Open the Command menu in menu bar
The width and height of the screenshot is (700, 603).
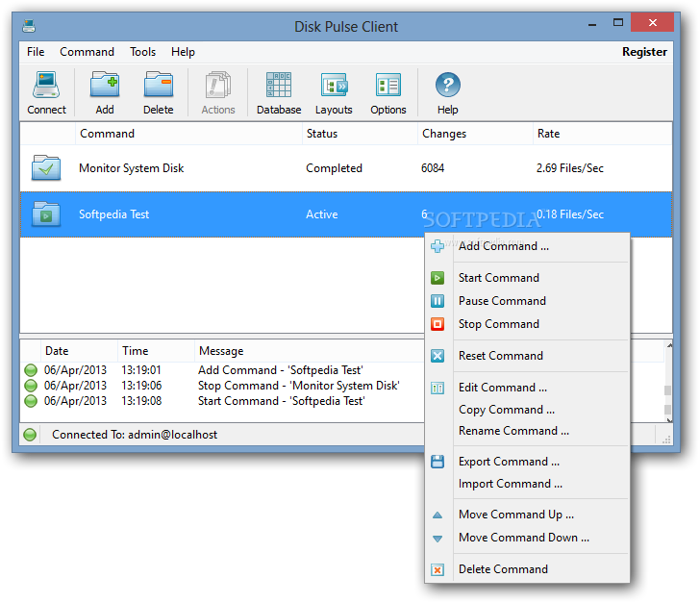pyautogui.click(x=87, y=52)
